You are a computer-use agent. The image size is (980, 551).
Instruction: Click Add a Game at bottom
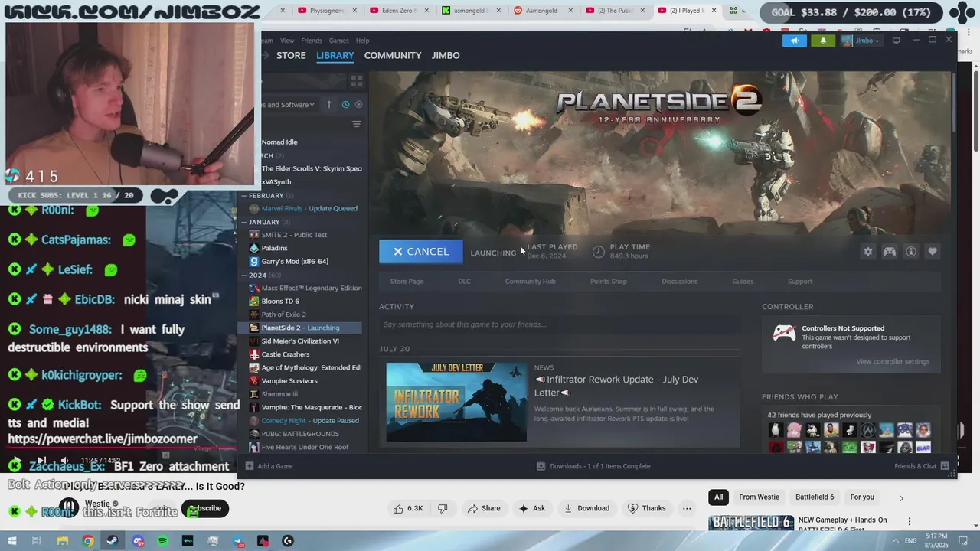(269, 466)
